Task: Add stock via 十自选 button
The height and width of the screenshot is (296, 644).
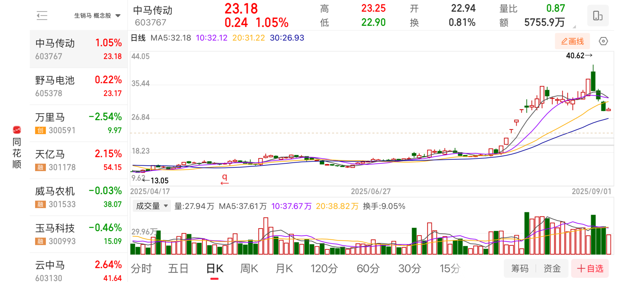Action: (x=590, y=269)
